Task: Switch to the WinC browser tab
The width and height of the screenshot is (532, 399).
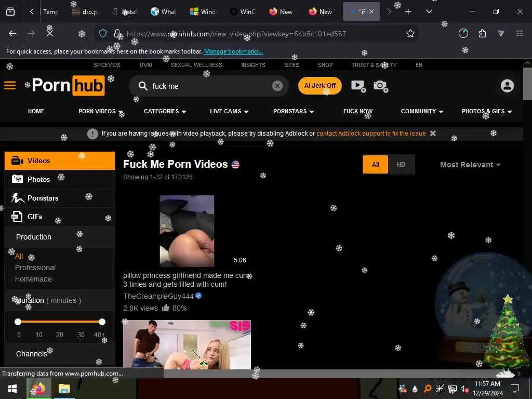Action: click(242, 12)
